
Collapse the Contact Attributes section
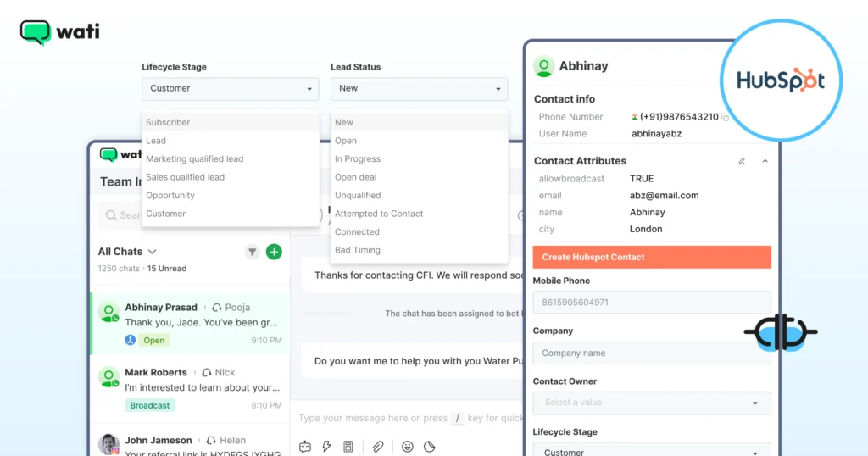(765, 161)
